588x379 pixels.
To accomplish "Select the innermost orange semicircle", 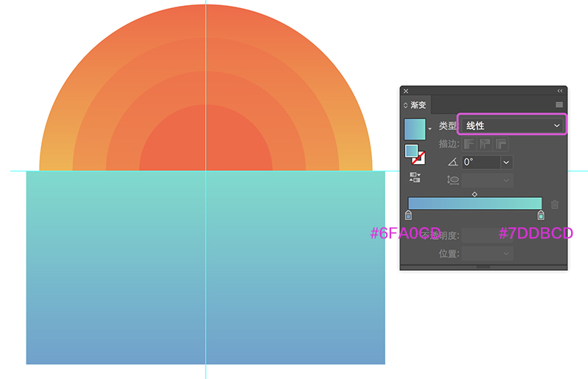I will tap(206, 138).
